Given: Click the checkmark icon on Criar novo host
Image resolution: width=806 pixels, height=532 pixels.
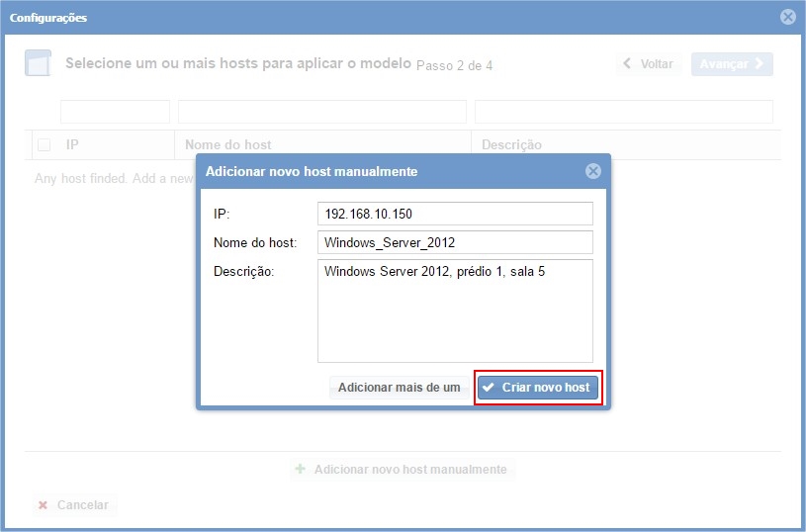Looking at the screenshot, I should pos(489,388).
